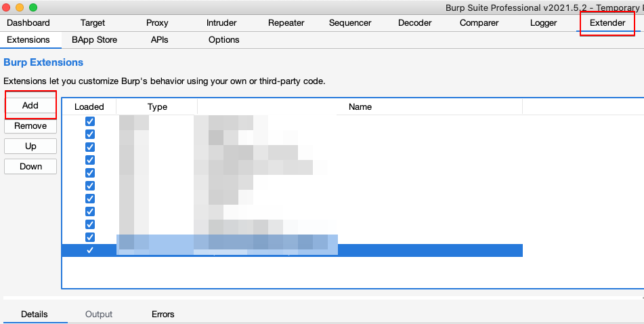Open the Errors tab
644x324 pixels.
(x=163, y=314)
